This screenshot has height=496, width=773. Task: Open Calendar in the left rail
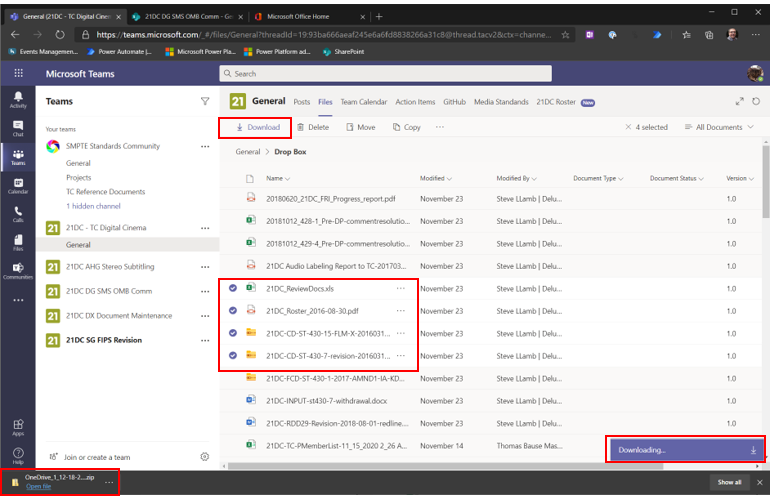tap(18, 184)
